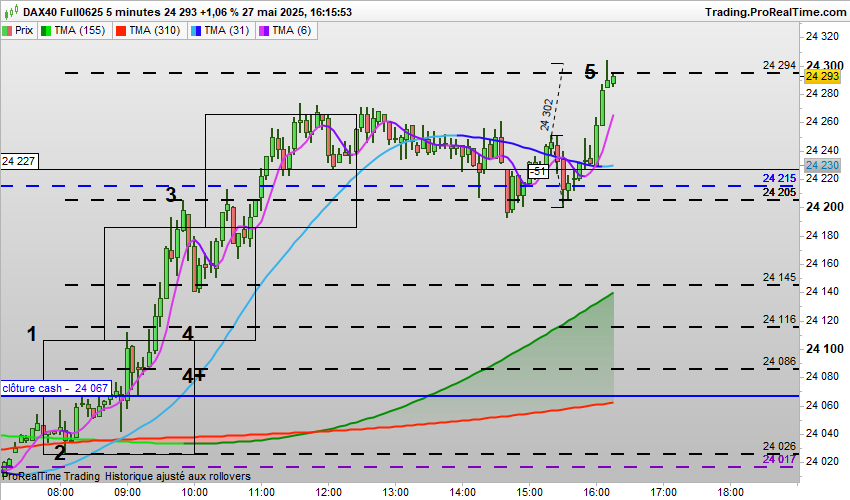Click the blue TMA (31) legend swatch
This screenshot has height=500, width=850.
(196, 31)
